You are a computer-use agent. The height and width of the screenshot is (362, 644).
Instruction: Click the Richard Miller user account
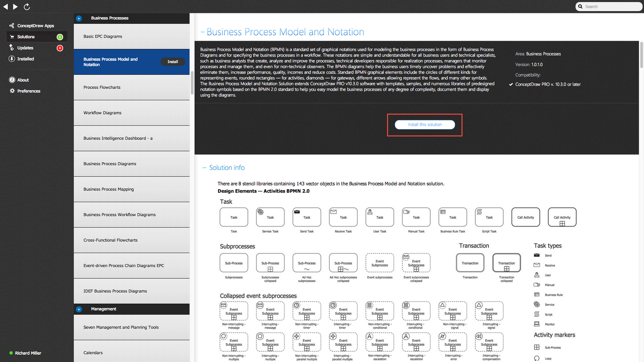pos(28,353)
